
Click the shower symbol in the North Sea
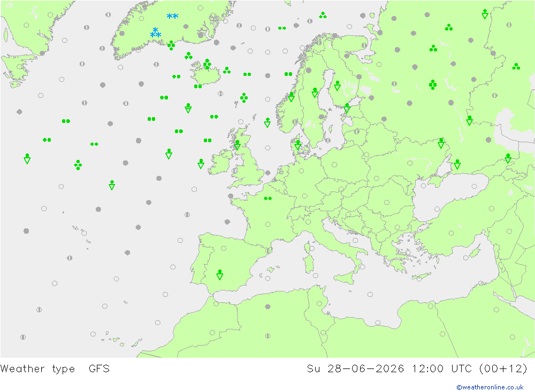click(x=267, y=122)
